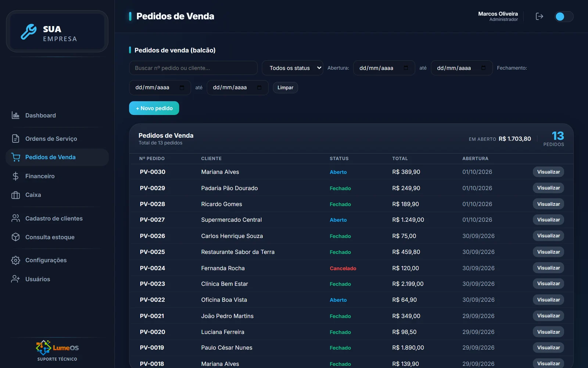Click the Cancelado status of PV-0024
This screenshot has width=588, height=368.
coord(343,268)
